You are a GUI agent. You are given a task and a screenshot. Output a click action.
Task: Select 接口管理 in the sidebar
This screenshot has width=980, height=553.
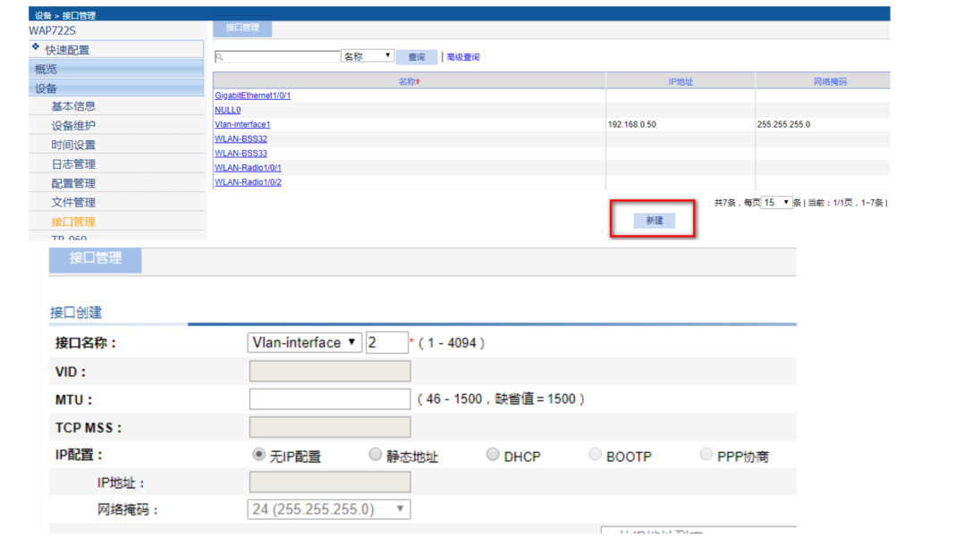coord(73,222)
